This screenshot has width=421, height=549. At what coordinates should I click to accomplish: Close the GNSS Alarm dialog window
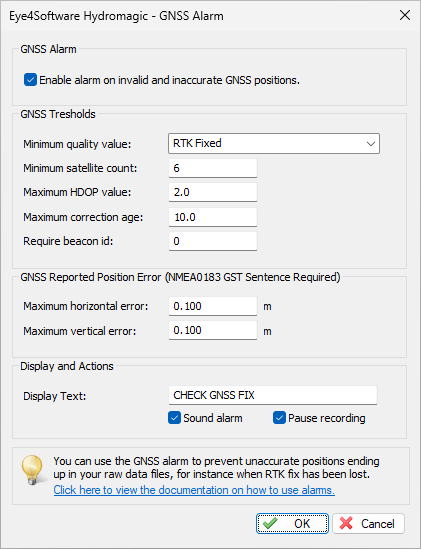(405, 15)
